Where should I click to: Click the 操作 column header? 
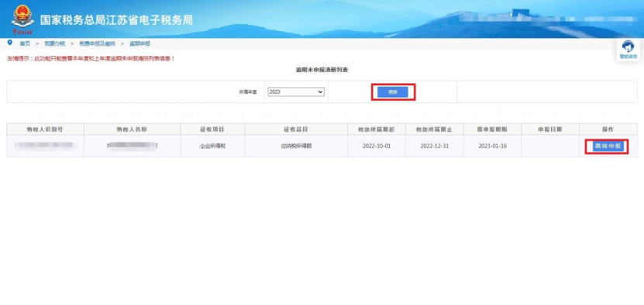(608, 130)
